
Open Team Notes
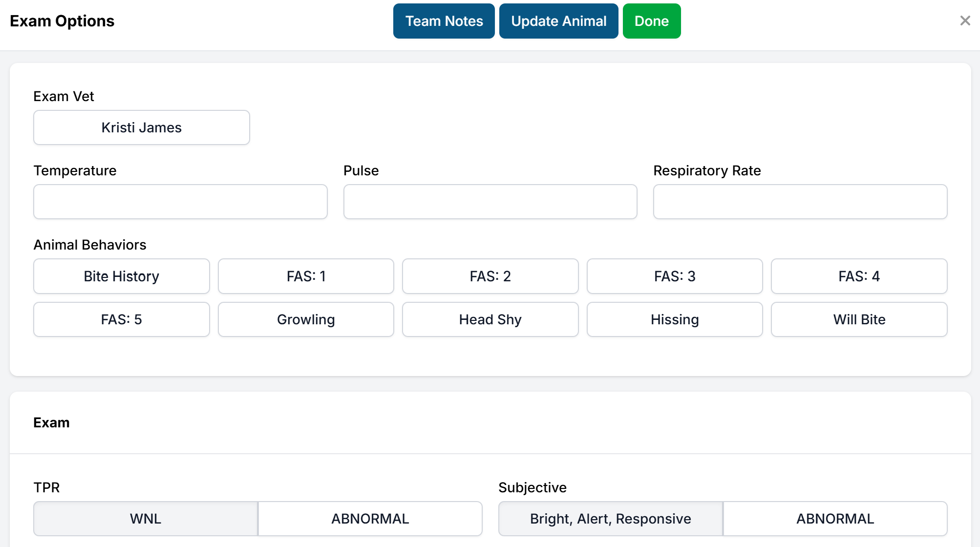click(444, 21)
